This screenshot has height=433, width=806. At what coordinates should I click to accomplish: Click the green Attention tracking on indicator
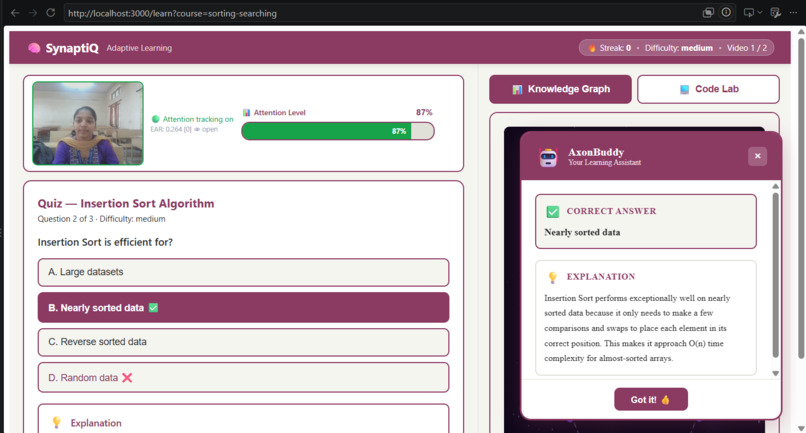[x=192, y=119]
